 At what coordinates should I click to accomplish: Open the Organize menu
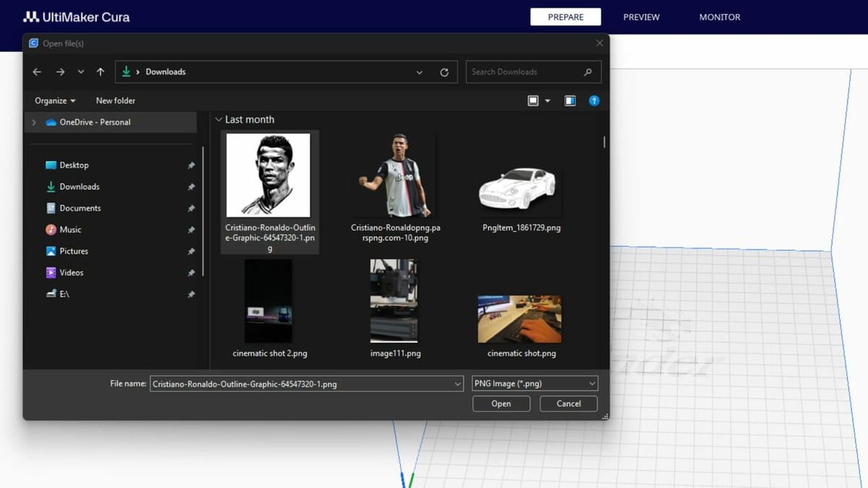pyautogui.click(x=55, y=100)
